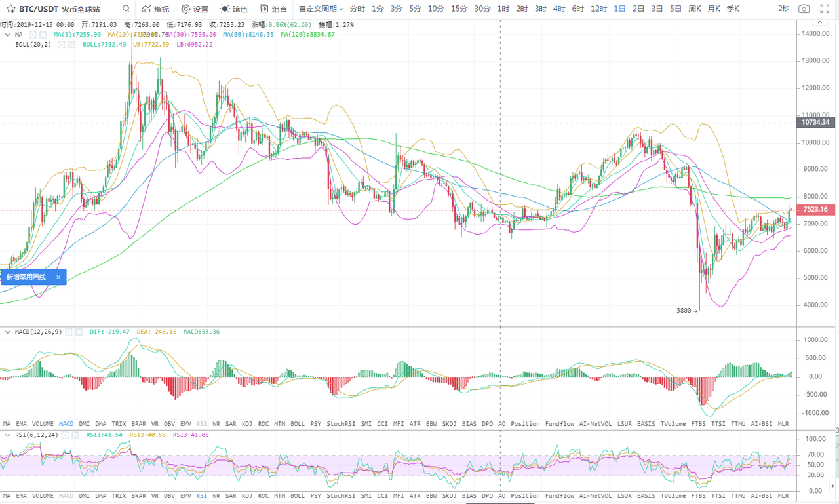Select the 4时 timeframe

pos(559,9)
